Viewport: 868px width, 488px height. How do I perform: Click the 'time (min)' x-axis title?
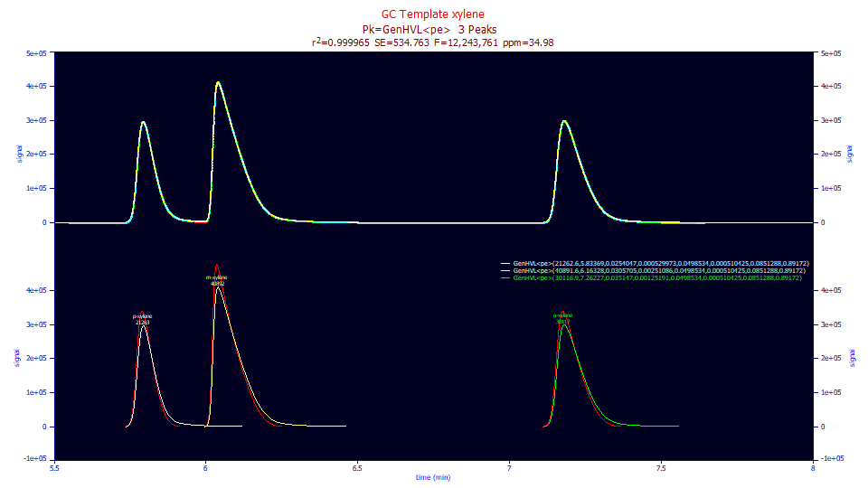click(433, 477)
